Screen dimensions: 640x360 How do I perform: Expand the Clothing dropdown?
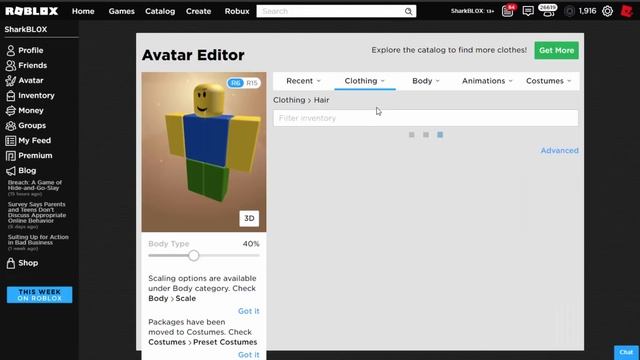coord(364,81)
